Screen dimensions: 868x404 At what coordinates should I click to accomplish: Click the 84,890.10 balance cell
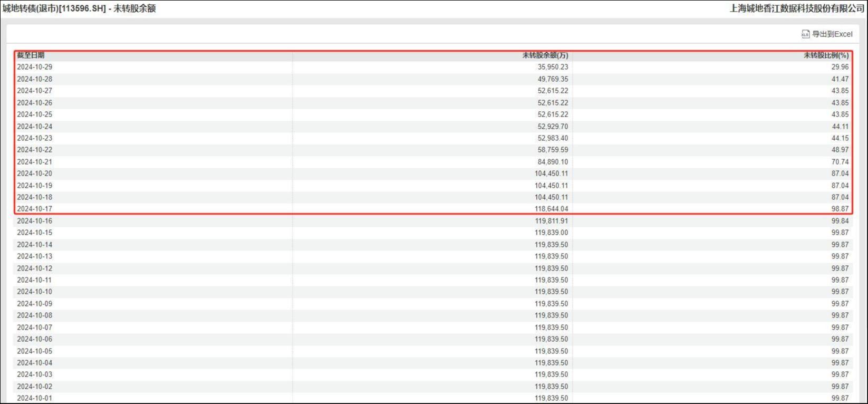pyautogui.click(x=553, y=162)
